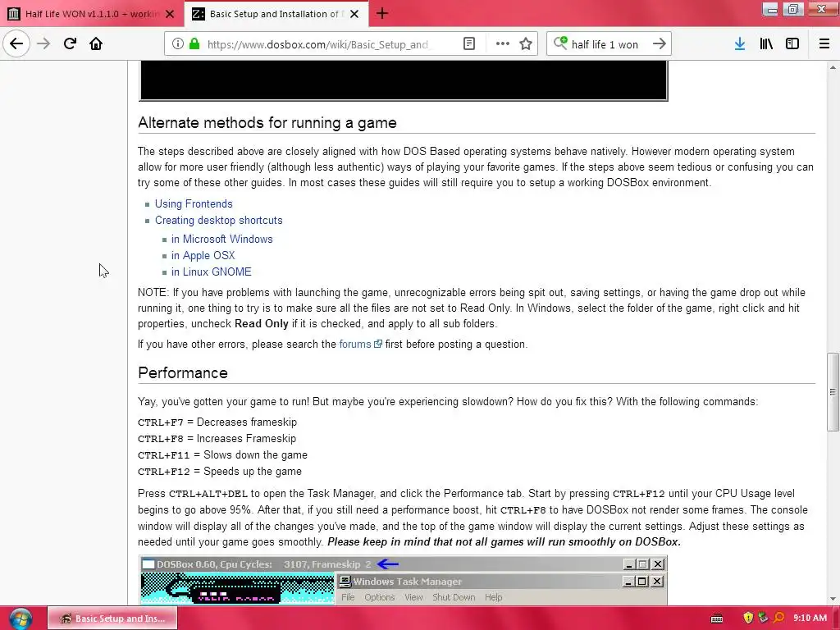Image resolution: width=840 pixels, height=630 pixels.
Task: Click the yellow security shield tray icon
Action: point(748,618)
